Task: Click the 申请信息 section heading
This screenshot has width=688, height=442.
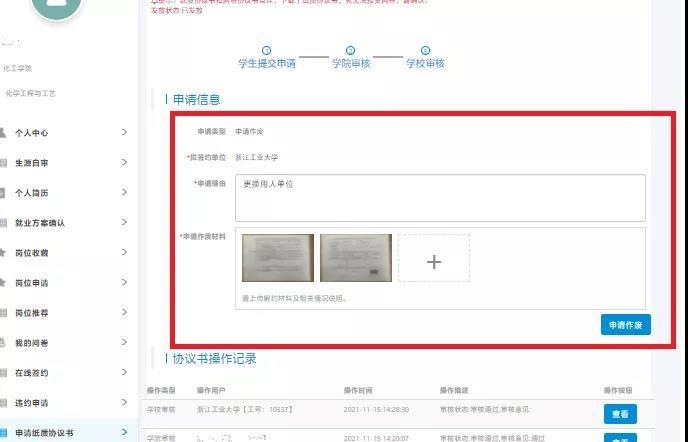Action: click(196, 100)
